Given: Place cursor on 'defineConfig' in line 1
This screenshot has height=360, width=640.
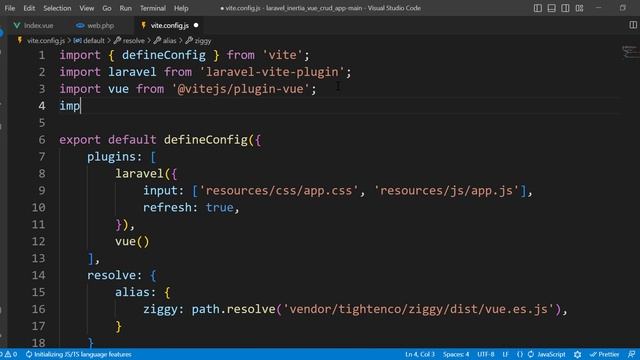Looking at the screenshot, I should (164, 55).
